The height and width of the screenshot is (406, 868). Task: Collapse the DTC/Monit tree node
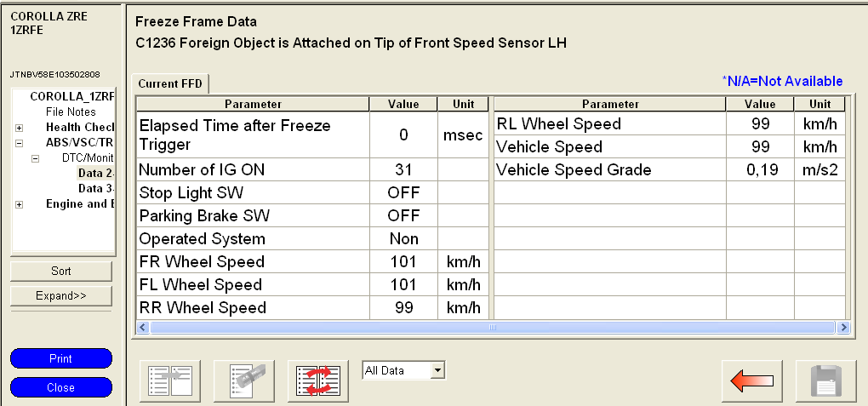pyautogui.click(x=35, y=158)
